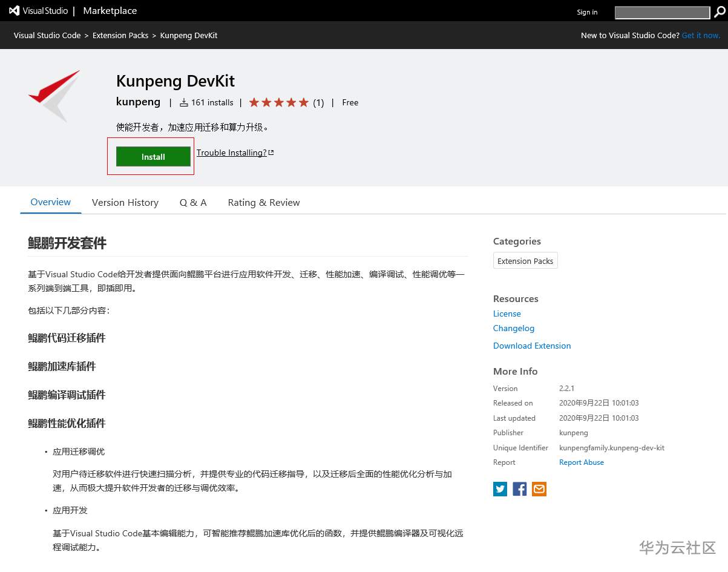728x572 pixels.
Task: Open the Sign in link
Action: (587, 12)
